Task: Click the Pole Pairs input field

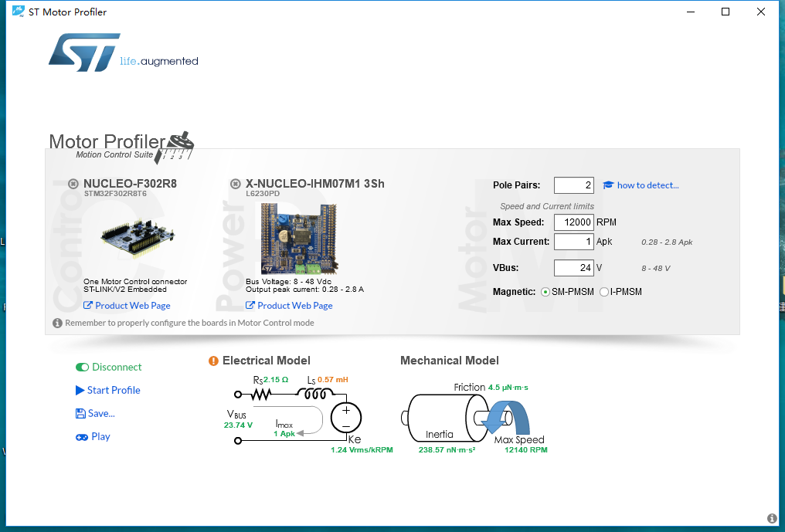Action: tap(573, 185)
